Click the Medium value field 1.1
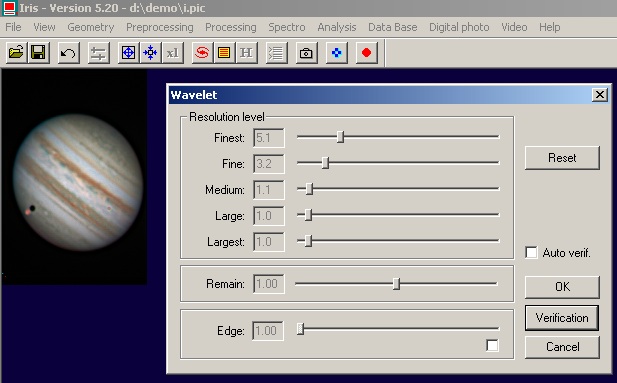 point(268,190)
